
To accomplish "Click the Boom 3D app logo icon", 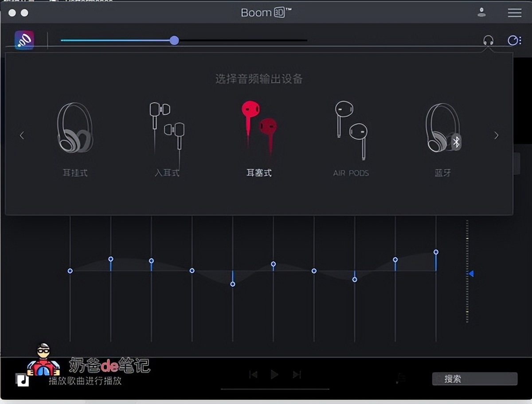I will point(24,40).
